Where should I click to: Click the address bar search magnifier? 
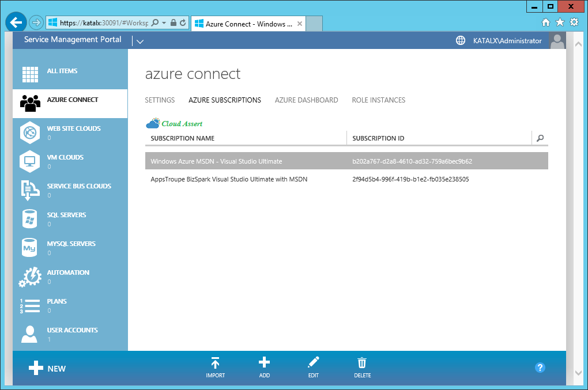tap(155, 23)
